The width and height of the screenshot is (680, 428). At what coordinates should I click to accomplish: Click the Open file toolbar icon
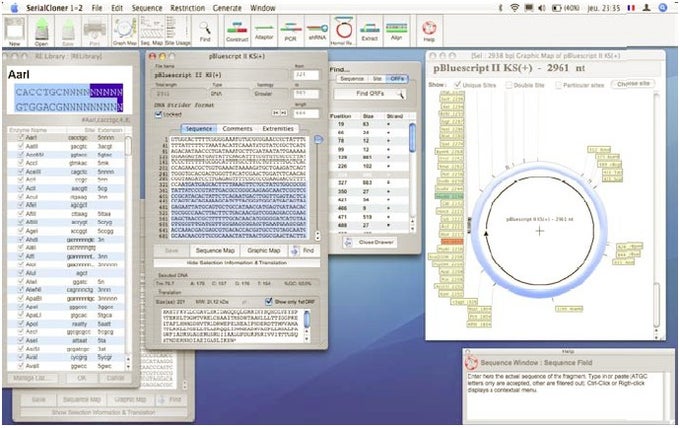click(x=41, y=32)
